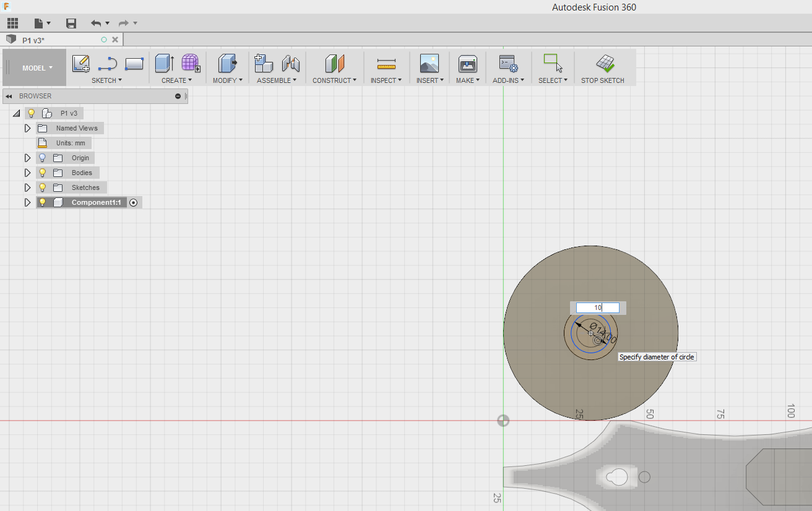Image resolution: width=812 pixels, height=511 pixels.
Task: Open the redo history dropdown arrow
Action: click(x=135, y=24)
